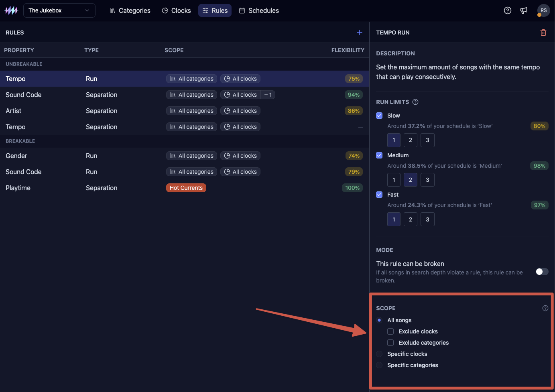
Task: Click the 98% Medium flexibility badge
Action: coord(539,166)
